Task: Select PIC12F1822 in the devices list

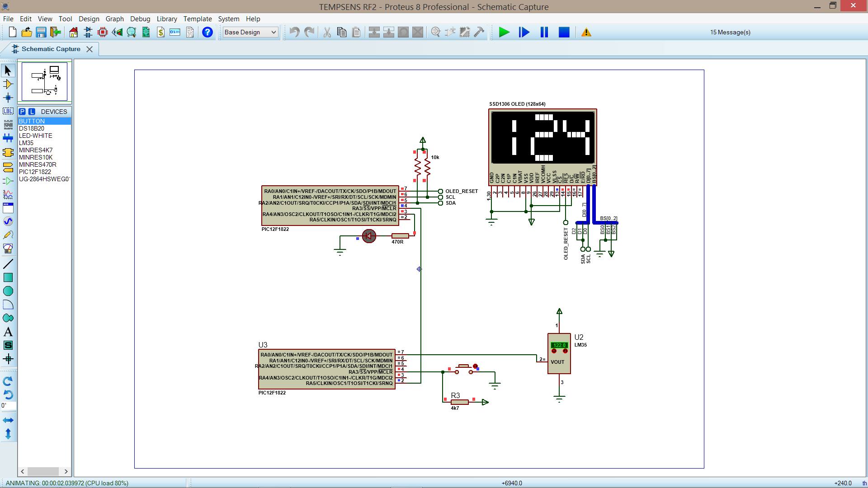Action: (44, 172)
